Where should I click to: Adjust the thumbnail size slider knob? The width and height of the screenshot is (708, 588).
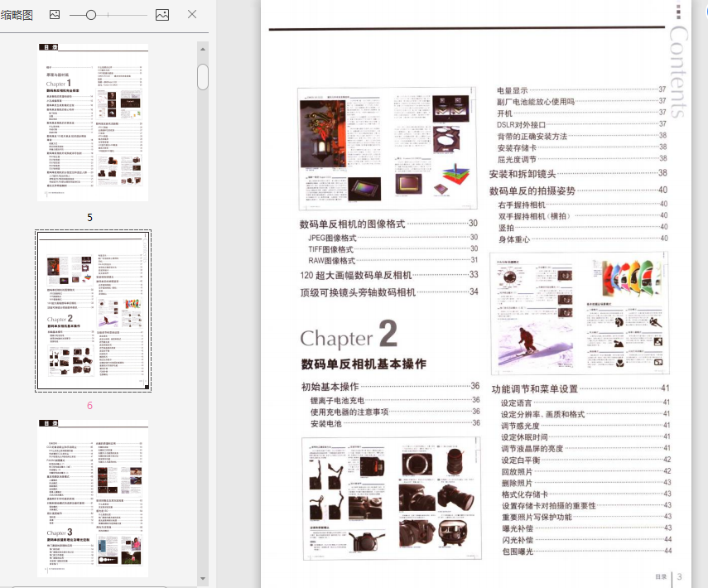point(91,15)
